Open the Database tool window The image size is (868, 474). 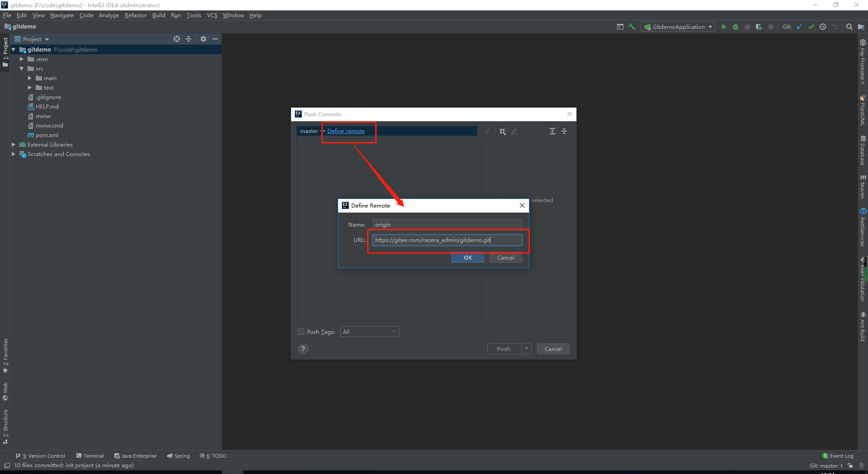pos(863,151)
